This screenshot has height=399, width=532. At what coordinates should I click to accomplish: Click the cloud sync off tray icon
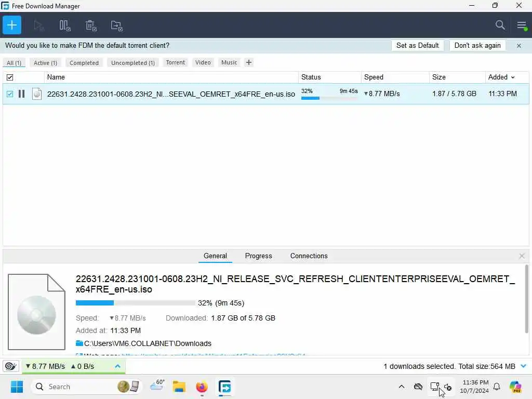point(418,387)
